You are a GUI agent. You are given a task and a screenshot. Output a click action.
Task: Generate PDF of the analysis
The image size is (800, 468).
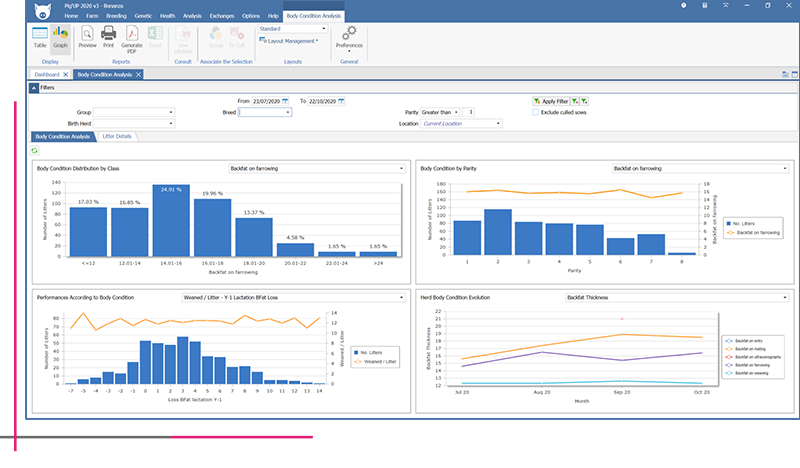click(x=132, y=40)
